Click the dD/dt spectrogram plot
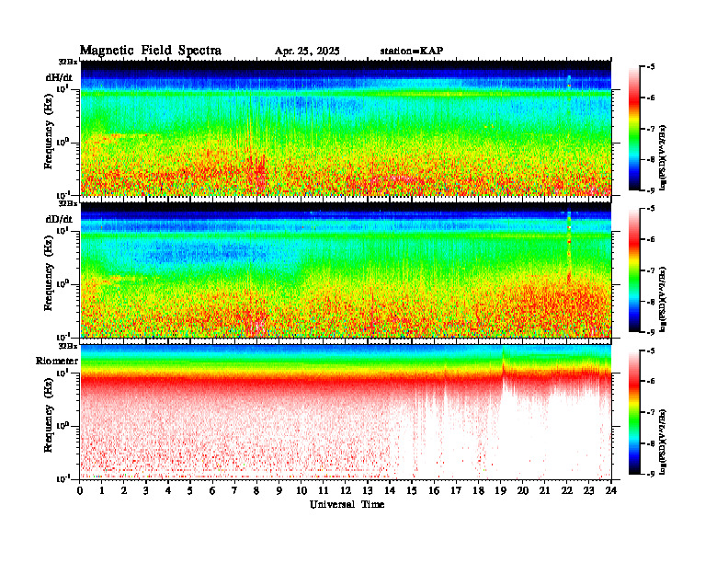 coord(346,270)
